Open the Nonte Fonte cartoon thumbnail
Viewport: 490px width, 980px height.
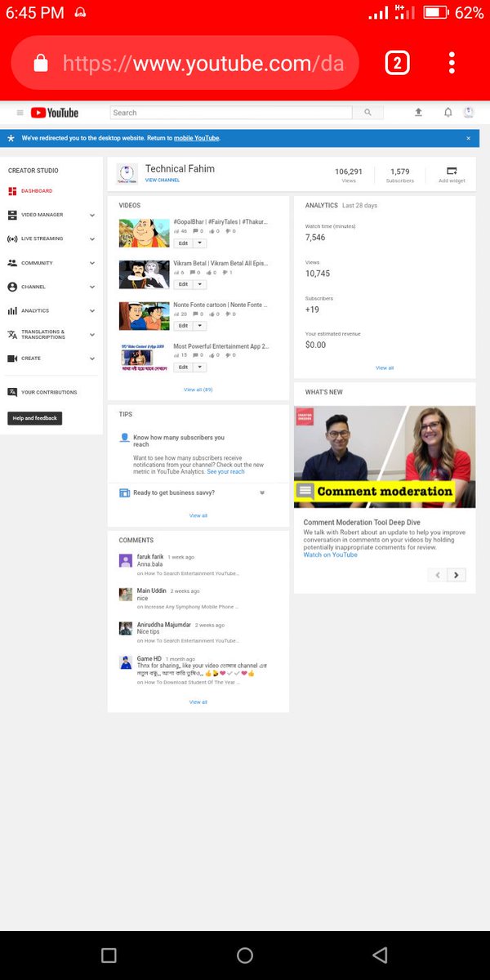coord(145,316)
